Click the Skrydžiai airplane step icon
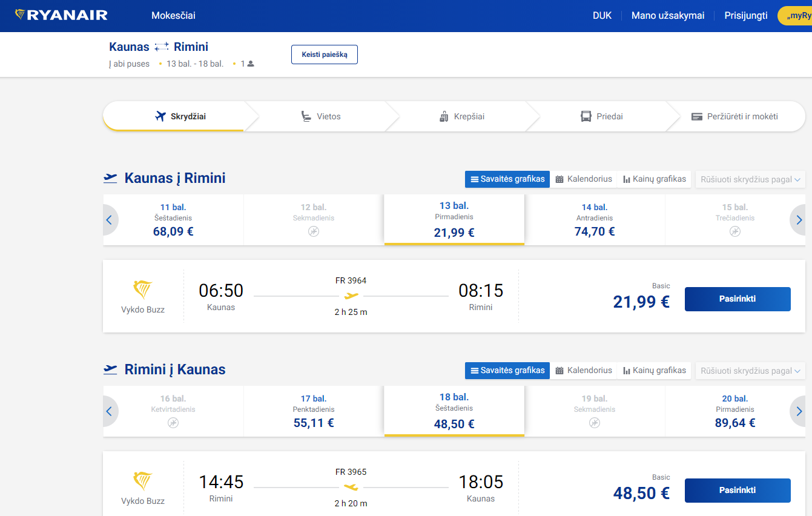Viewport: 812px width, 516px height. click(160, 116)
